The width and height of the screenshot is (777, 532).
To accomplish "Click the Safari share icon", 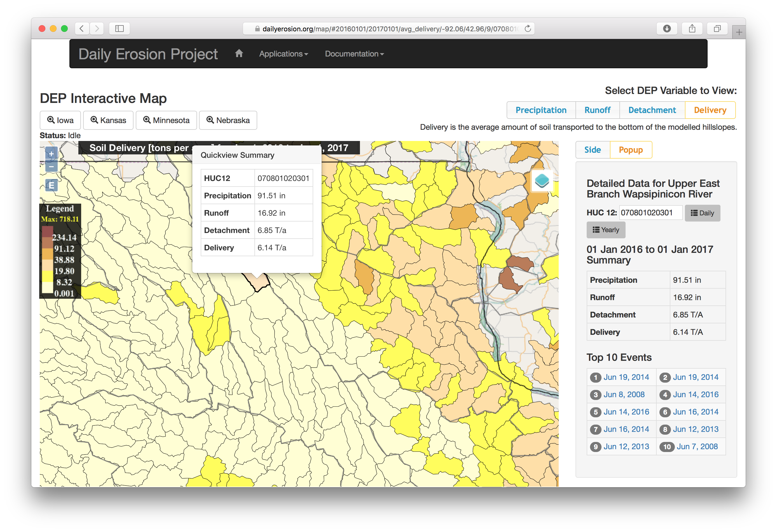I will [692, 29].
